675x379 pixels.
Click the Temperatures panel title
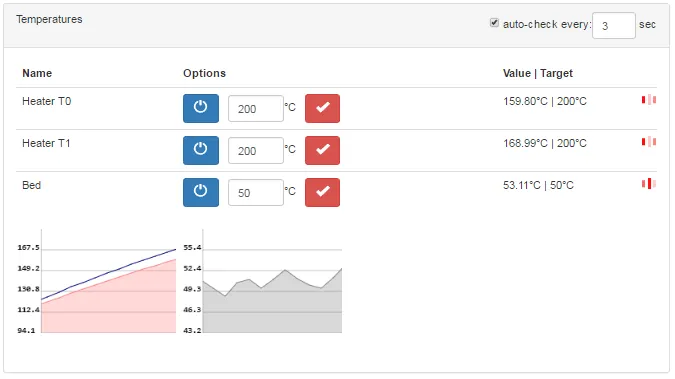click(49, 19)
